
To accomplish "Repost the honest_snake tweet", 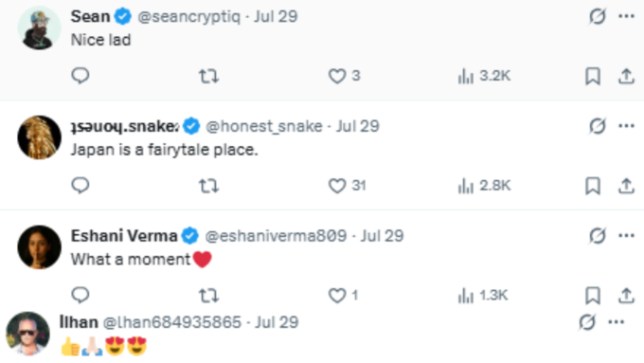I will pyautogui.click(x=208, y=186).
